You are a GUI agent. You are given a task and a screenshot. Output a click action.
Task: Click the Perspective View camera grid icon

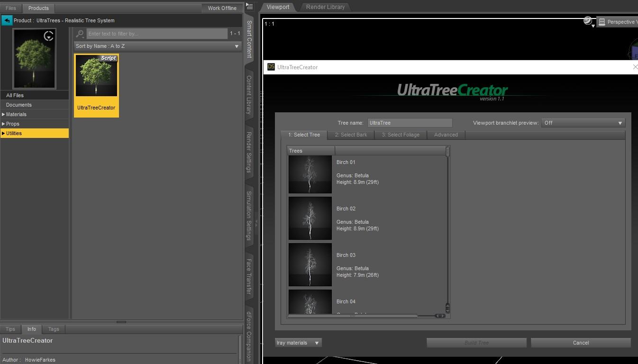(602, 22)
